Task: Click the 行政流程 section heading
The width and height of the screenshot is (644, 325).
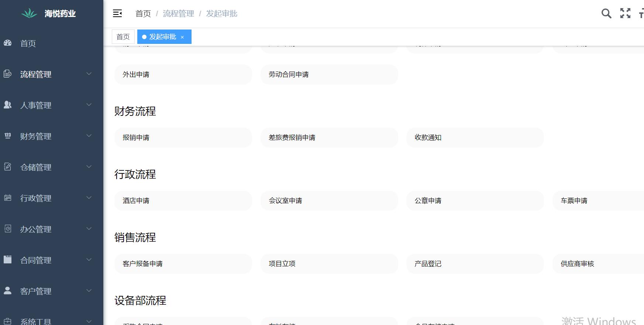Action: click(x=135, y=174)
